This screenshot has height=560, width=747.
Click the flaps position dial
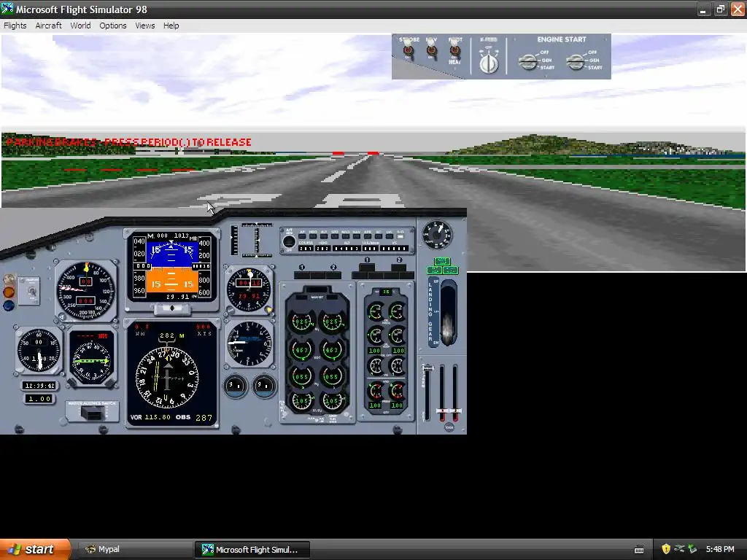click(437, 234)
